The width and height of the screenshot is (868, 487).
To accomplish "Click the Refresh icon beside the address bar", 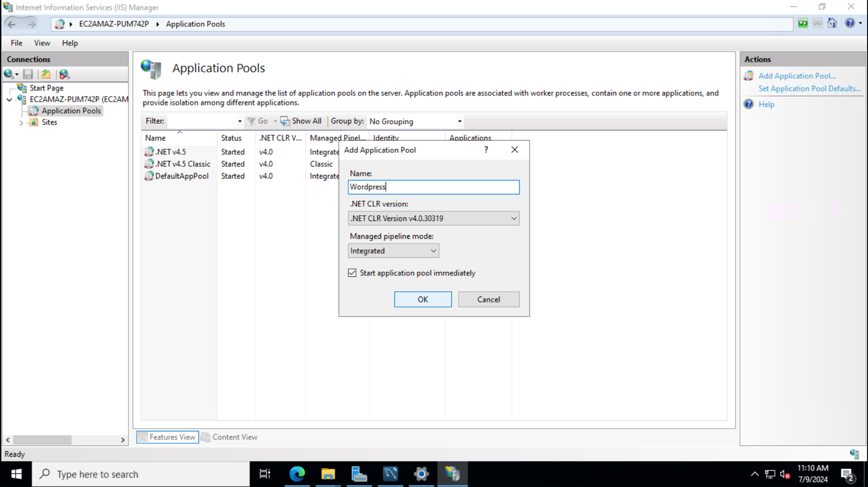I will 803,23.
